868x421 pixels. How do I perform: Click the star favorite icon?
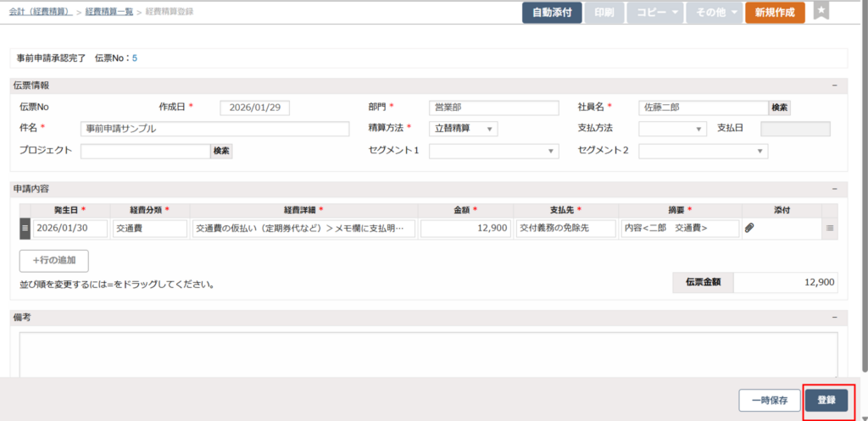[821, 11]
